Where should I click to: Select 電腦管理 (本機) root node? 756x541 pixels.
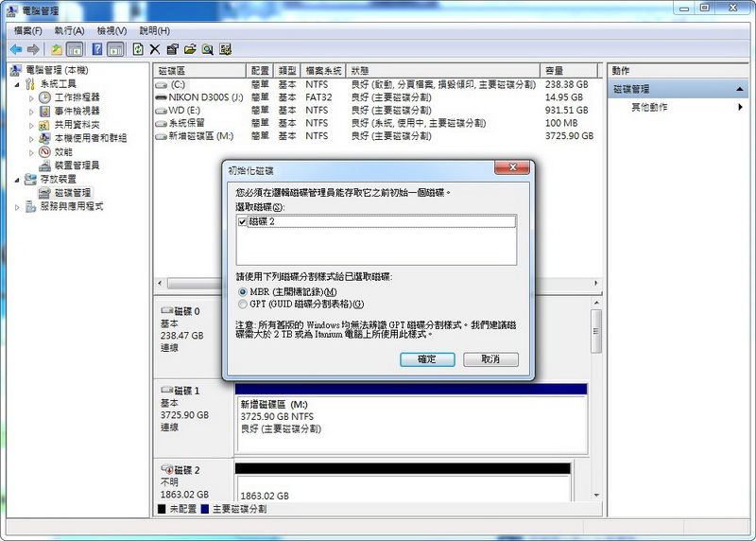[57, 70]
